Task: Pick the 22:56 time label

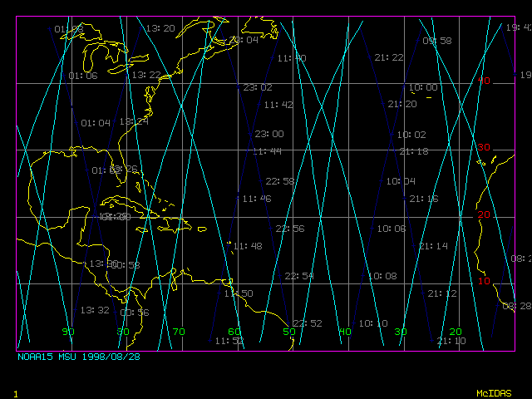Action: pyautogui.click(x=290, y=229)
